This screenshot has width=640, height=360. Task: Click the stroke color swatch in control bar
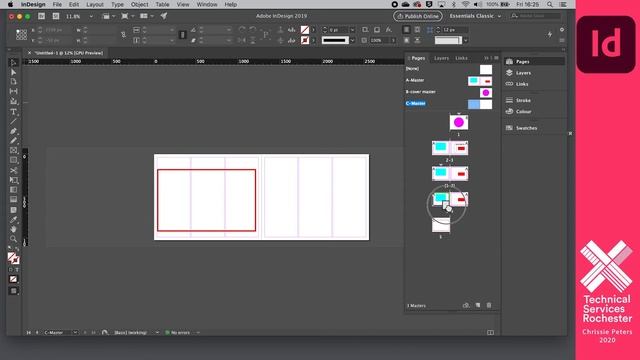click(305, 40)
